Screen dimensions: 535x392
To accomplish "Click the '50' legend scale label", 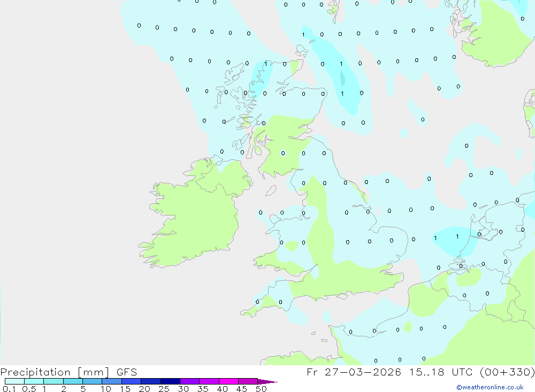I will click(261, 389).
